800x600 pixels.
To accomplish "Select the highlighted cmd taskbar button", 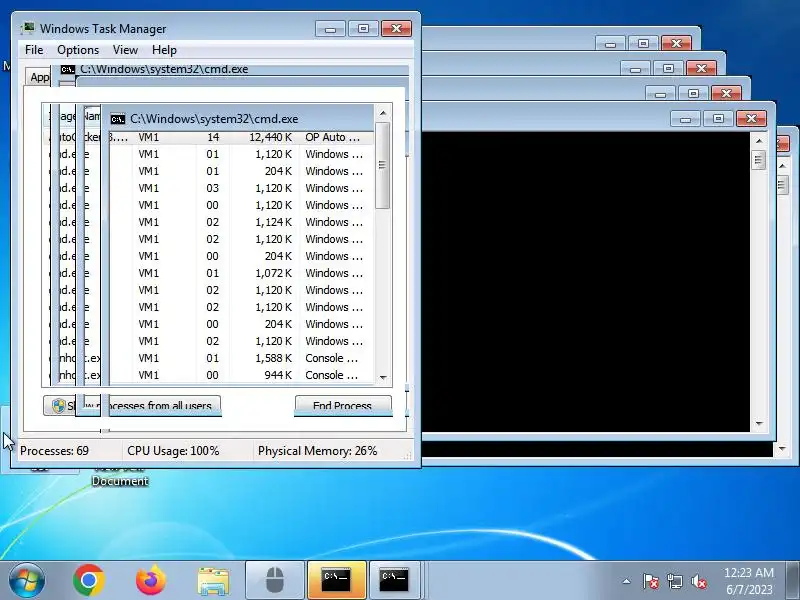I will (x=336, y=581).
